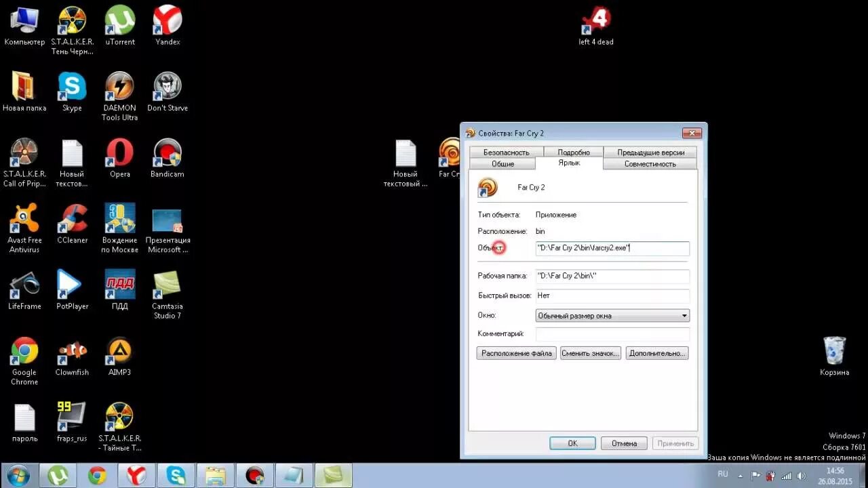This screenshot has width=868, height=488.
Task: Select the AIMP3 desktop shortcut
Action: tap(120, 357)
